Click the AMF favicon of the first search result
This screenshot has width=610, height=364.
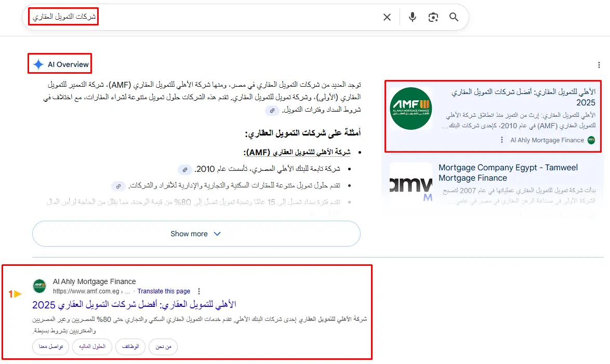click(x=39, y=286)
